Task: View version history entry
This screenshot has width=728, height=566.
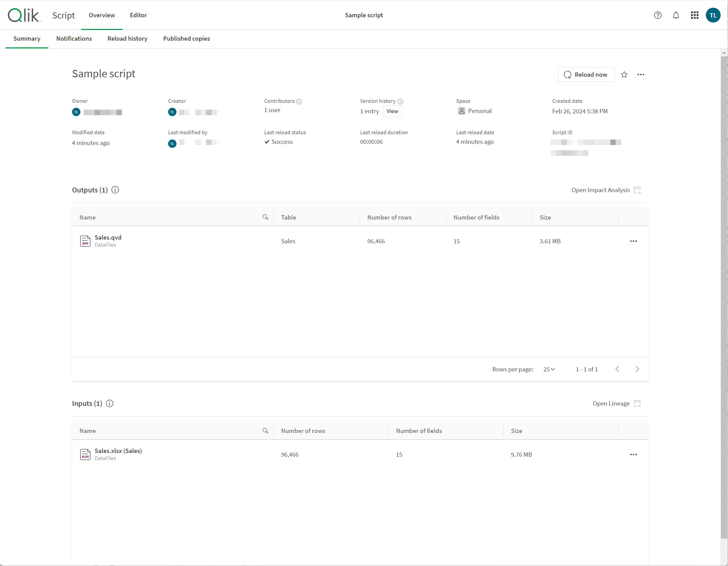Action: tap(393, 111)
